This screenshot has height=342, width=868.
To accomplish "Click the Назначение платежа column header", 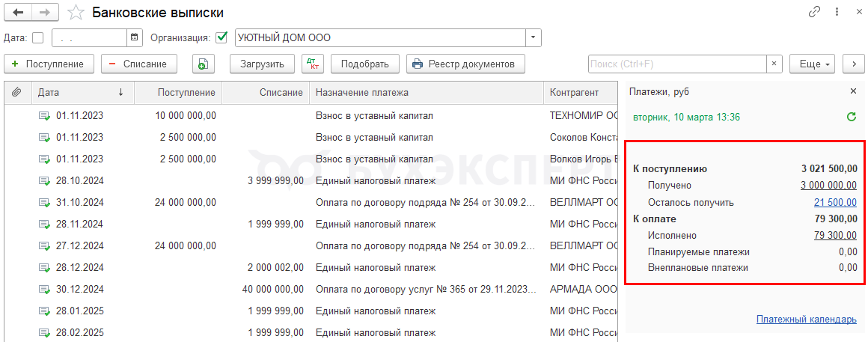I will [x=427, y=92].
